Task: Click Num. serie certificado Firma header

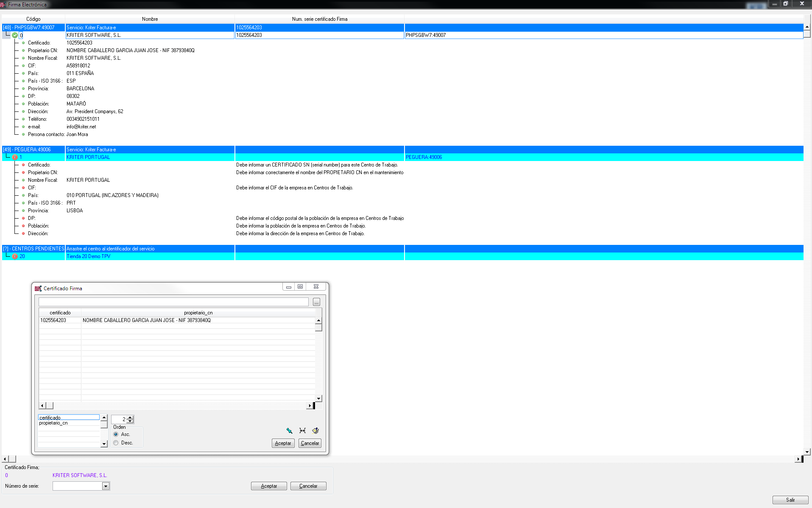Action: point(320,19)
